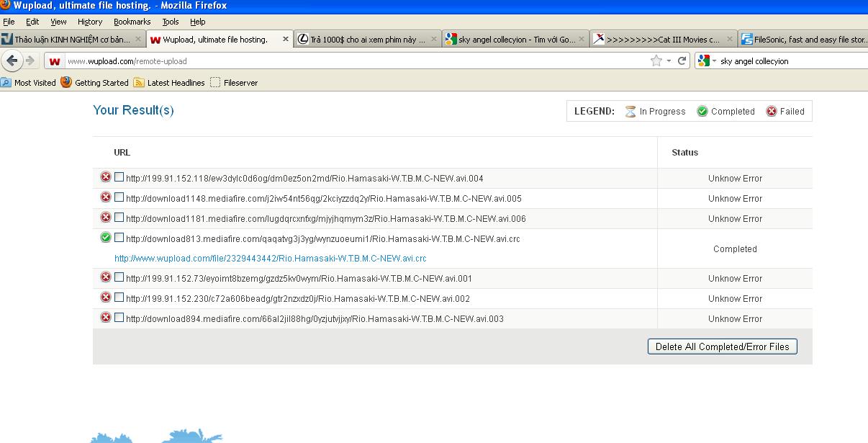
Task: Click the Most Visited bookmark icon
Action: pyautogui.click(x=6, y=82)
